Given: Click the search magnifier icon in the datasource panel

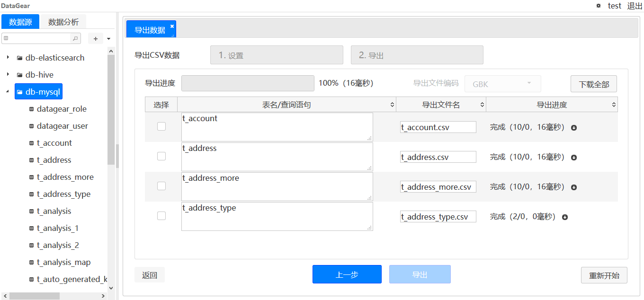Looking at the screenshot, I should point(75,38).
